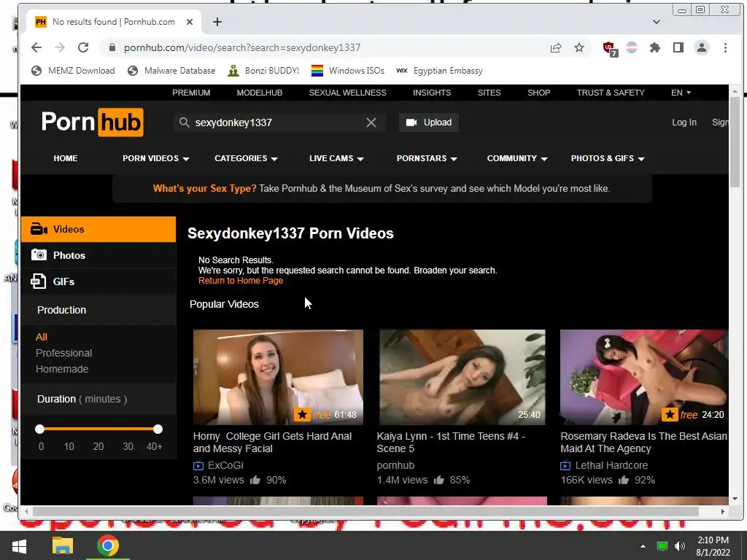Screen dimensions: 747x560
Task: Expand the PHOTOS & GIFS dropdown
Action: 608,158
